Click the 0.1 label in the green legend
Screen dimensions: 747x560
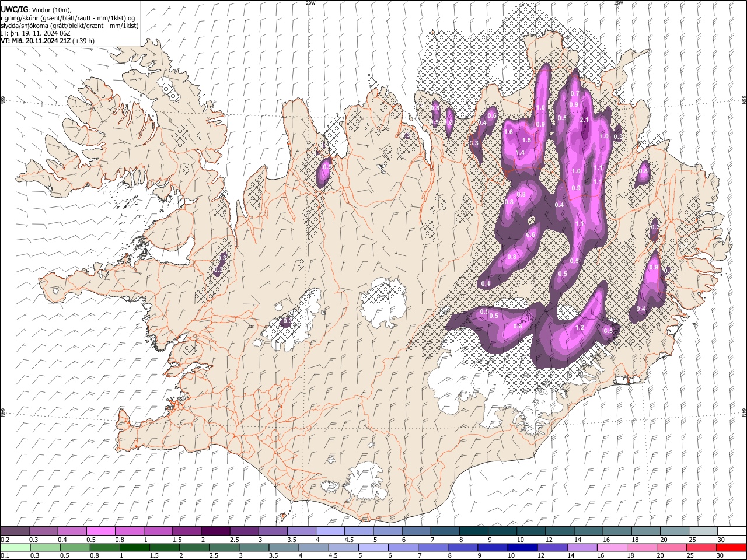tap(5, 555)
